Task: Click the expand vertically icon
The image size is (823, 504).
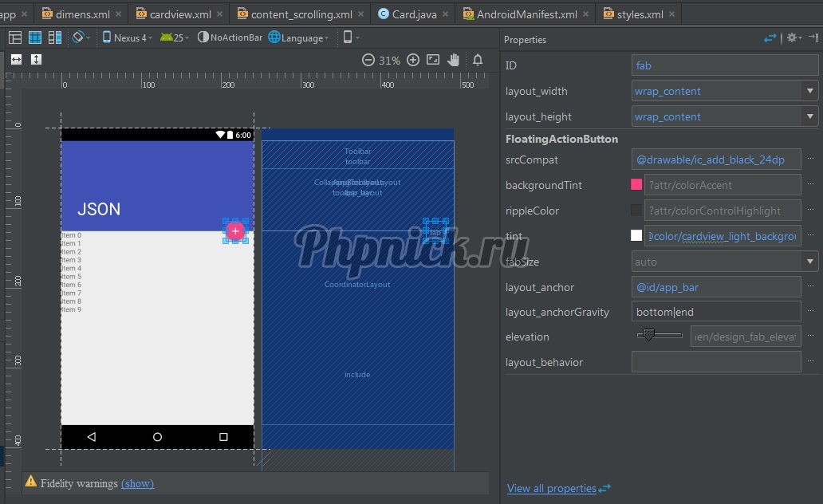Action: (x=36, y=60)
